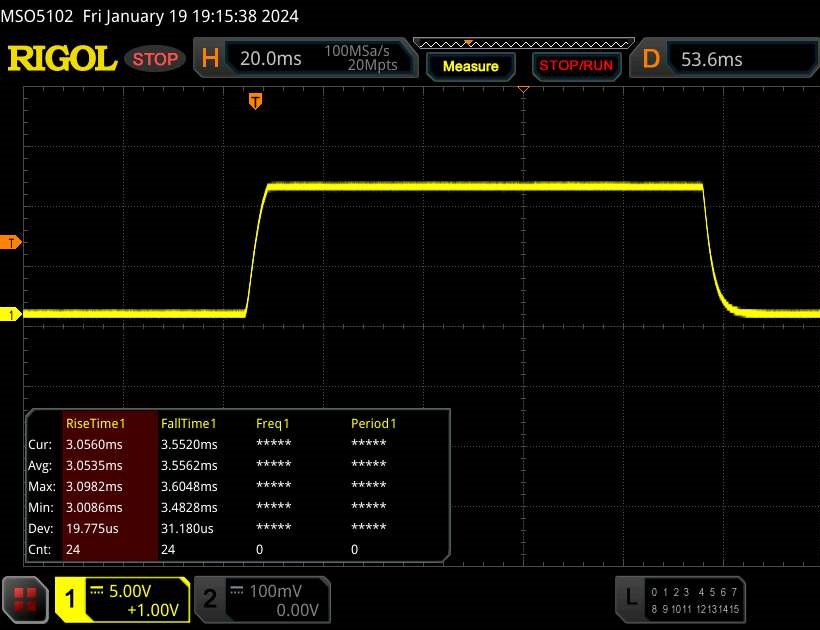
Task: Tap channel 2 offset 0.00V value
Action: coord(298,610)
